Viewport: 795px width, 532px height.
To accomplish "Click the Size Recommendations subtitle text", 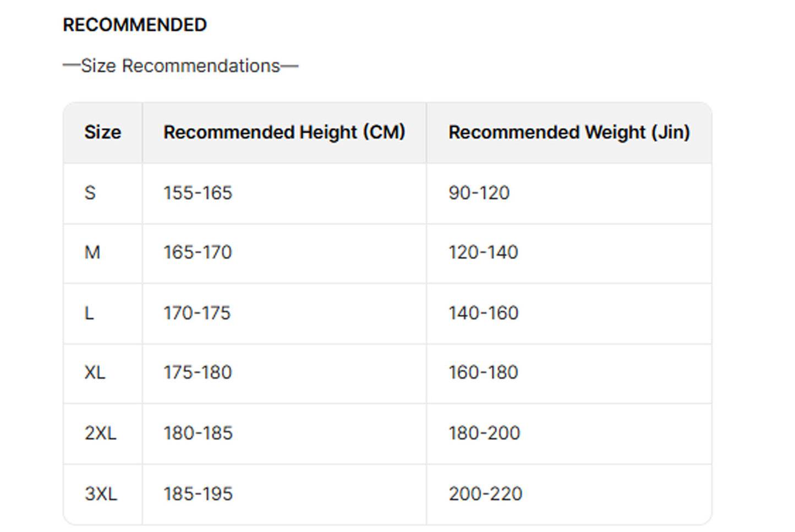I will coord(180,66).
